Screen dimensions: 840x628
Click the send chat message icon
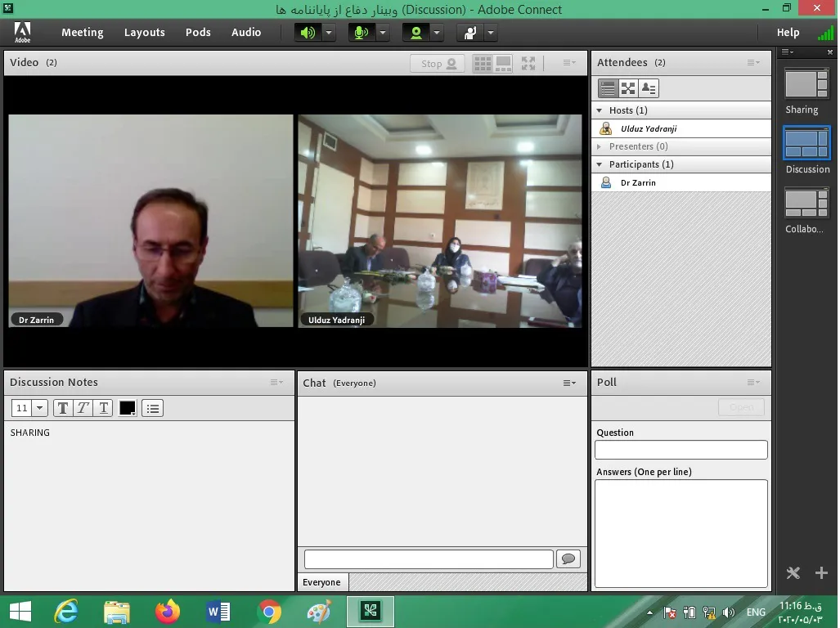pyautogui.click(x=568, y=558)
